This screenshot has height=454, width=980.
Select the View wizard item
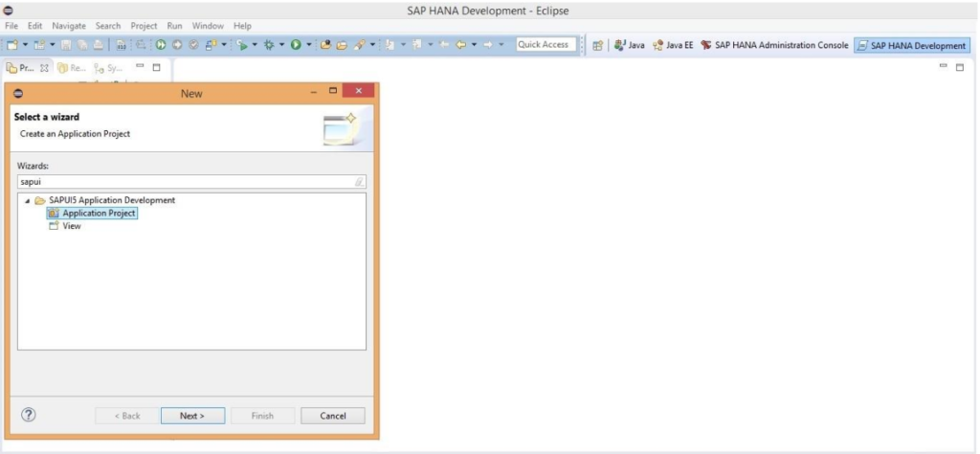tap(71, 226)
